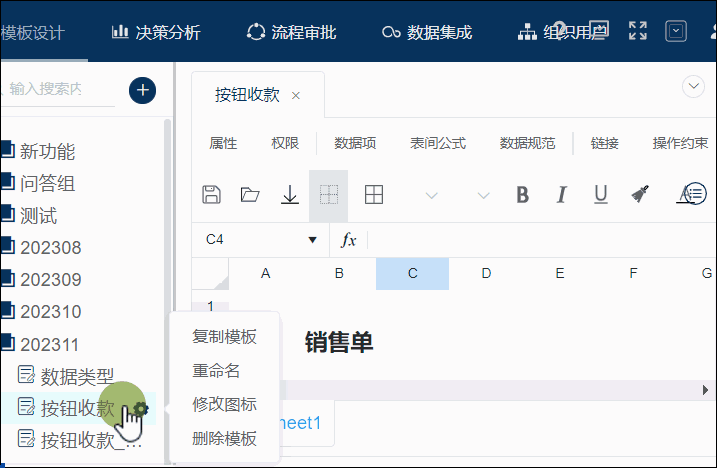Click the format painter brush icon
Screen dimensions: 717x468
(x=640, y=194)
